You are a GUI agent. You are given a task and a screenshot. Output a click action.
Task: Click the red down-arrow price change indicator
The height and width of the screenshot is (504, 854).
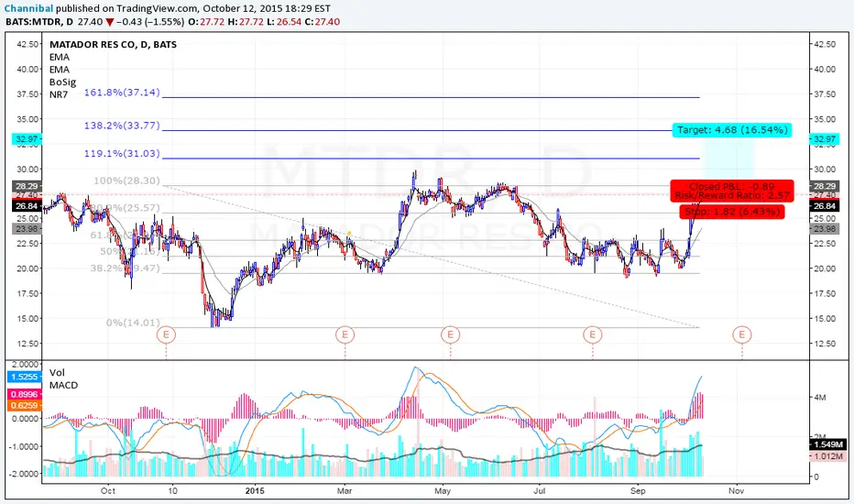110,22
